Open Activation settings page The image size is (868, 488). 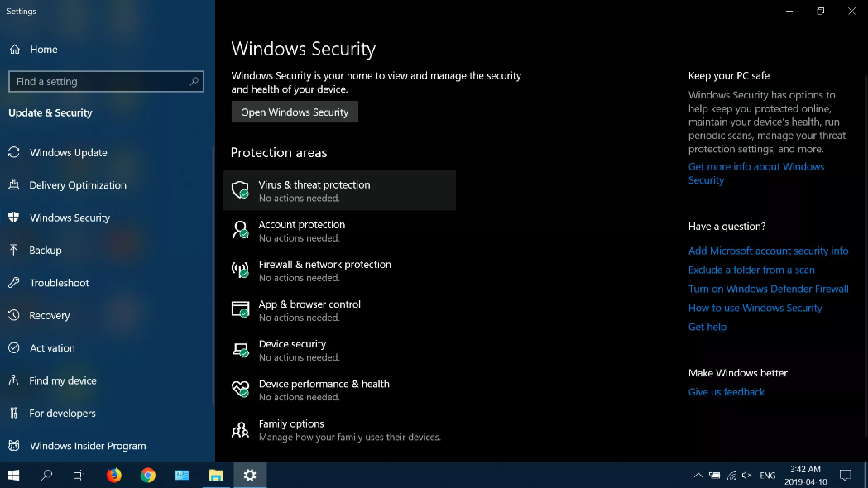pos(52,348)
